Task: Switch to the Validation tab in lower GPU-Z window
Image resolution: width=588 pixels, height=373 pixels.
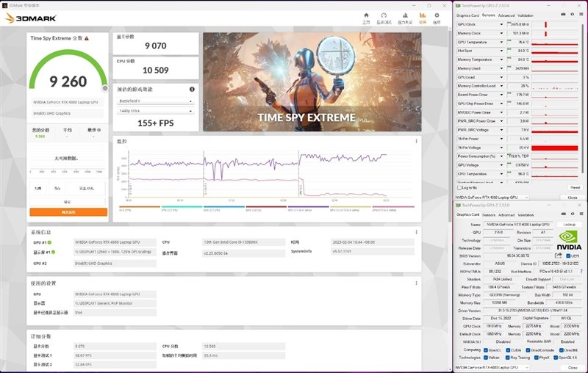Action: point(526,215)
